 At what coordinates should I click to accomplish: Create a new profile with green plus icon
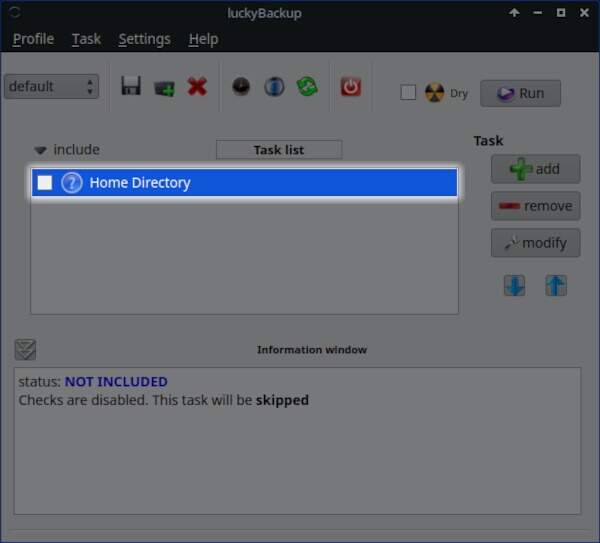165,88
